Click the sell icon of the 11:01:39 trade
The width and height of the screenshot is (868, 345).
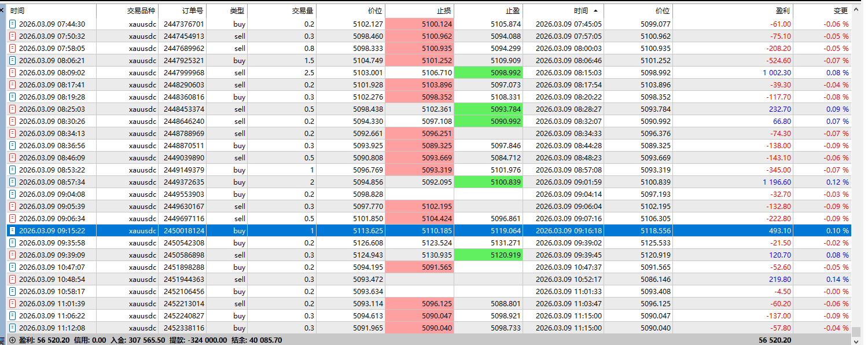tap(13, 303)
